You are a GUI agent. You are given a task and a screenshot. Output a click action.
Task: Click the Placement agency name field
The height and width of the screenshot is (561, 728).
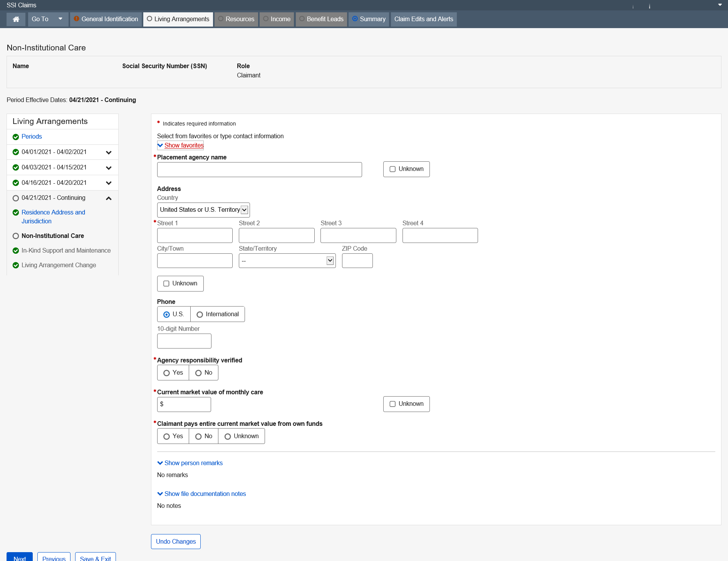click(259, 169)
